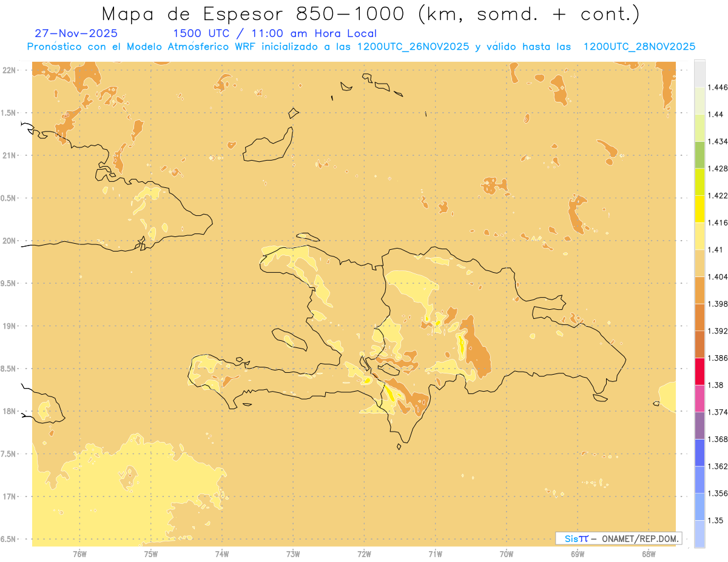Click the colorbar value '1.422'

[x=718, y=195]
